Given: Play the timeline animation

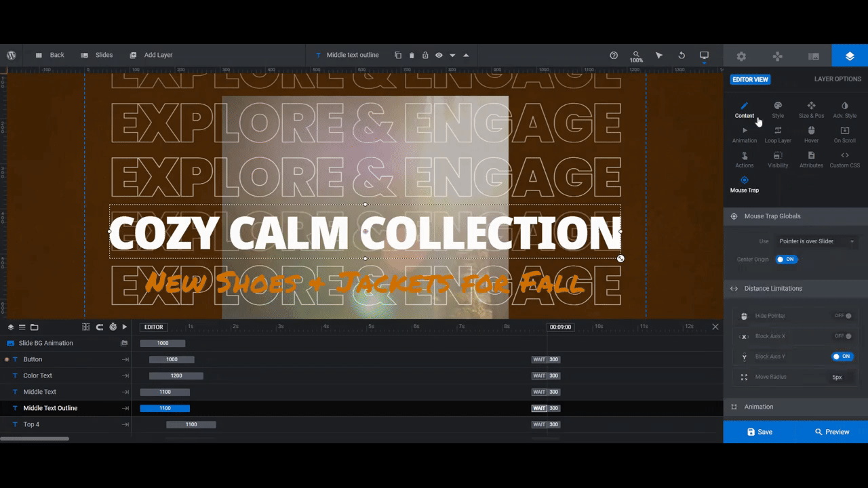Looking at the screenshot, I should click(x=125, y=327).
